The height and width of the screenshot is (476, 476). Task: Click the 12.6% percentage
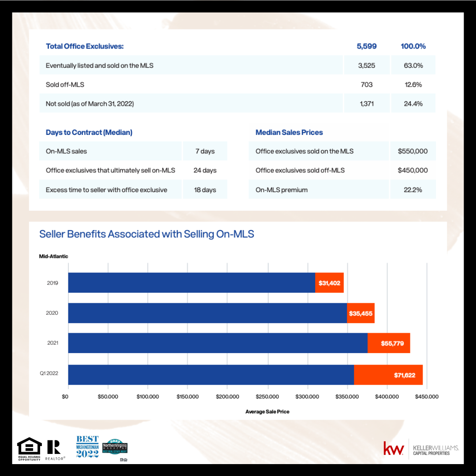click(x=413, y=85)
